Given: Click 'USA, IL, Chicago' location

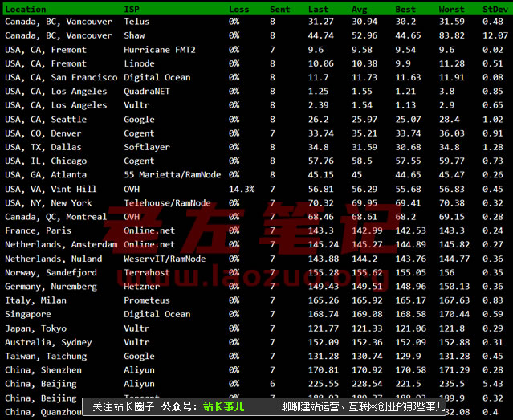Looking at the screenshot, I should (46, 161).
